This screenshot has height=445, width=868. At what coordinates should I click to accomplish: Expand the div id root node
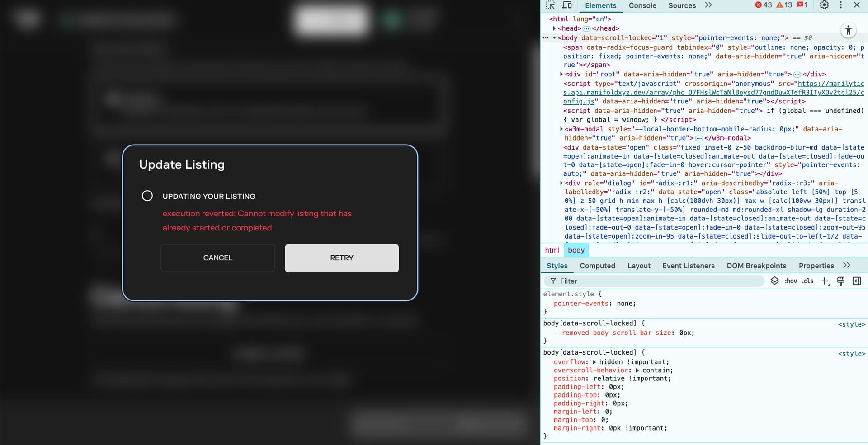pyautogui.click(x=561, y=74)
